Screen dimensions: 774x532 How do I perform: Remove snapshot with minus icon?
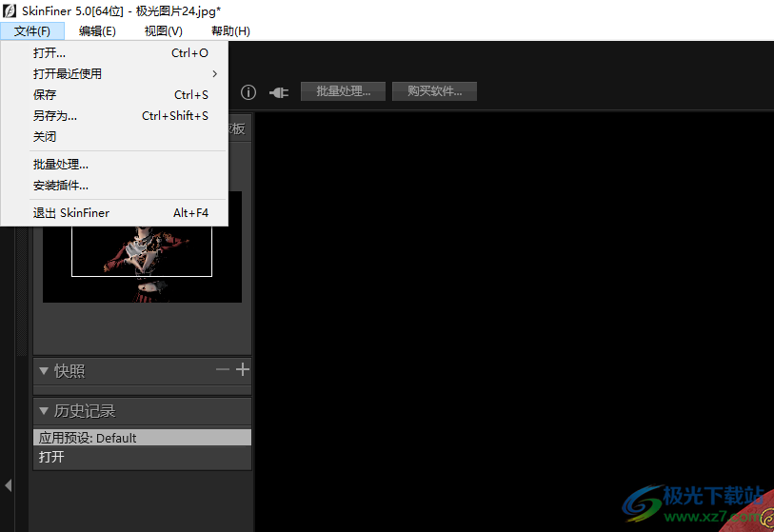pos(223,369)
